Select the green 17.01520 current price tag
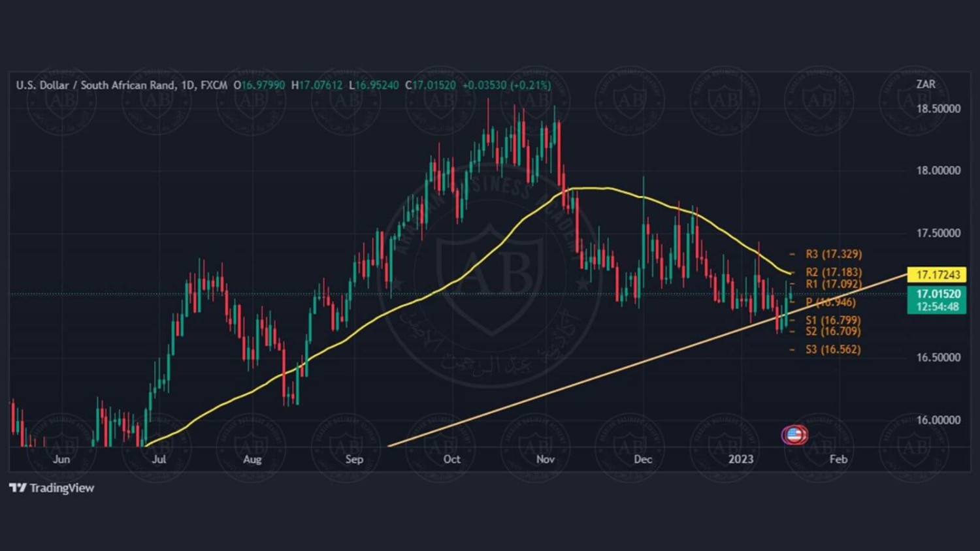Screen dimensions: 980x551 click(937, 294)
